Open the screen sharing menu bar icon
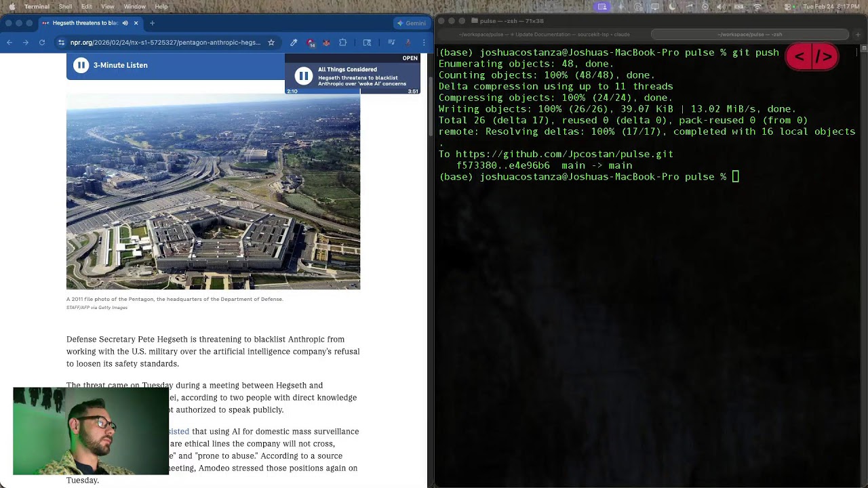868x488 pixels. 602,7
